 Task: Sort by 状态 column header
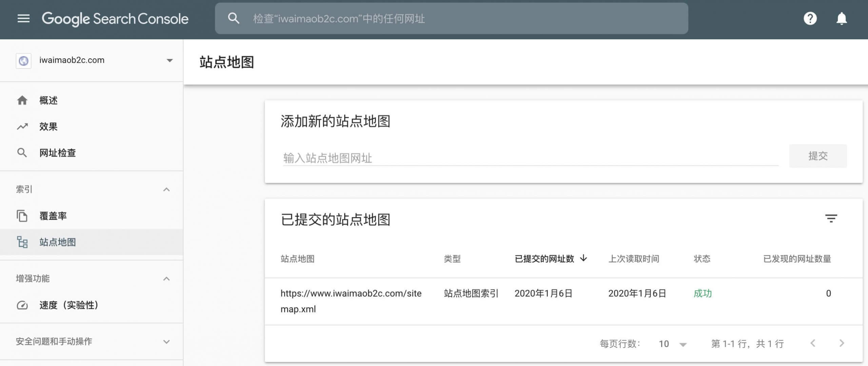coord(702,259)
